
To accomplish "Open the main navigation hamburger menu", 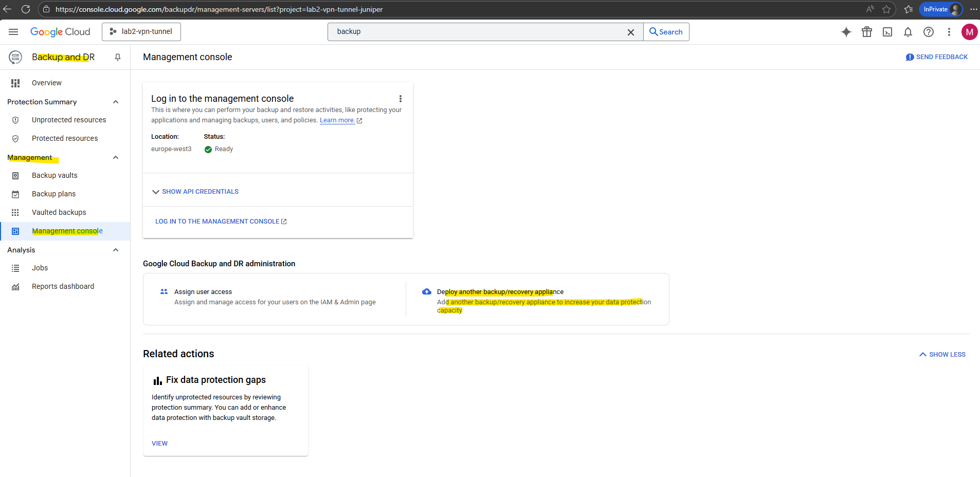I will (13, 32).
